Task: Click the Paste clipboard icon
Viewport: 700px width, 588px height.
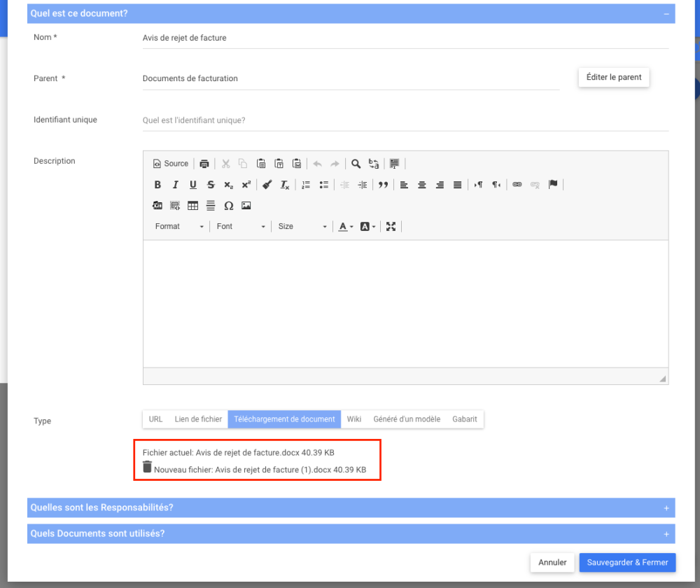Action: (261, 163)
